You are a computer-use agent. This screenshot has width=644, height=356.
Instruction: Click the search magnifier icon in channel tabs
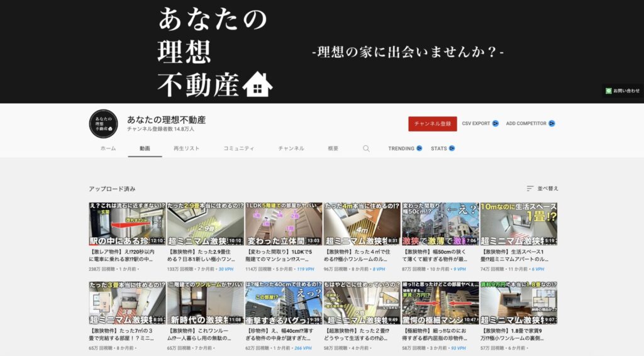(x=366, y=148)
